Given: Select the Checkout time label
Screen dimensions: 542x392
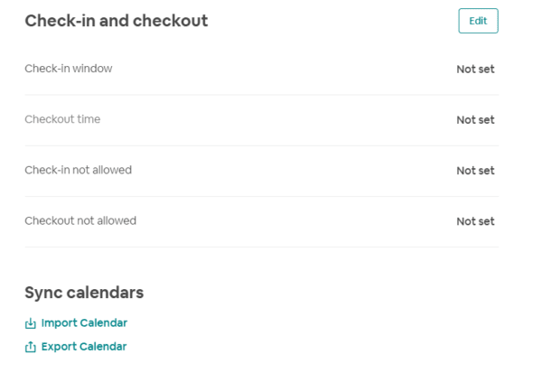Looking at the screenshot, I should pyautogui.click(x=62, y=119).
